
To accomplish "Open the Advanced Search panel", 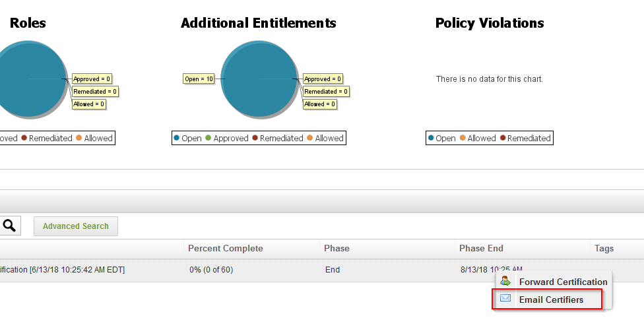I will [x=75, y=226].
